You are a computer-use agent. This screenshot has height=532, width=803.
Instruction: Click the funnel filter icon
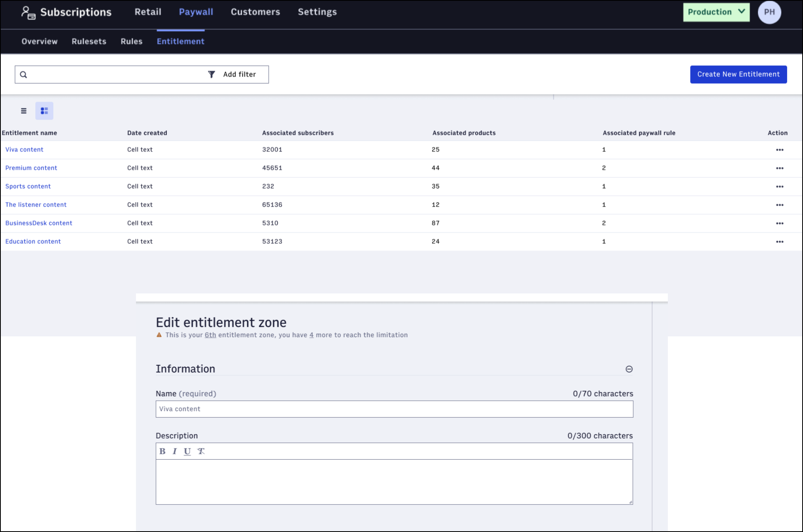click(211, 74)
